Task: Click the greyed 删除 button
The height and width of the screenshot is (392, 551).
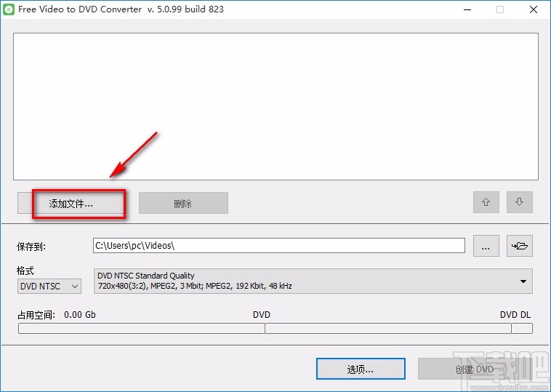Action: pyautogui.click(x=183, y=203)
